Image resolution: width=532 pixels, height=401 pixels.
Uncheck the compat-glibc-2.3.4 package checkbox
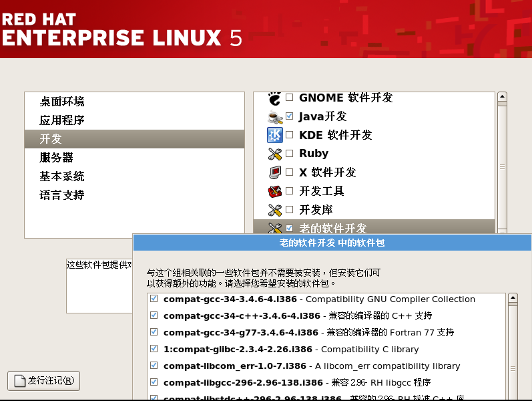coord(154,349)
